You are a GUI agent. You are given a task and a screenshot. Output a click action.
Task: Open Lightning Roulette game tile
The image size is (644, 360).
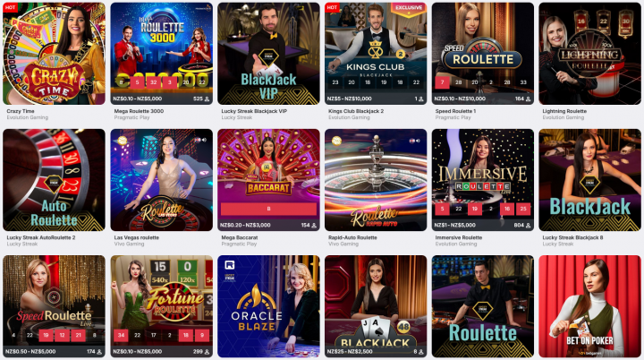pyautogui.click(x=589, y=54)
